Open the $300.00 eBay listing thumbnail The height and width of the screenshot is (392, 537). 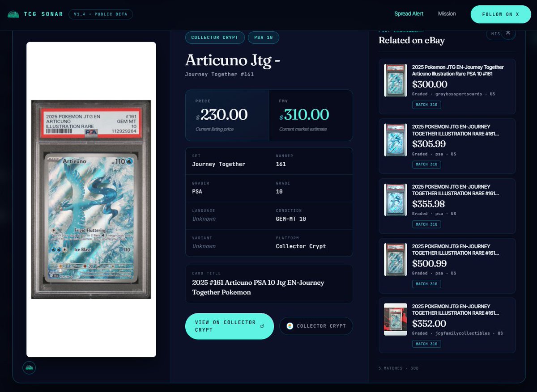tap(396, 80)
